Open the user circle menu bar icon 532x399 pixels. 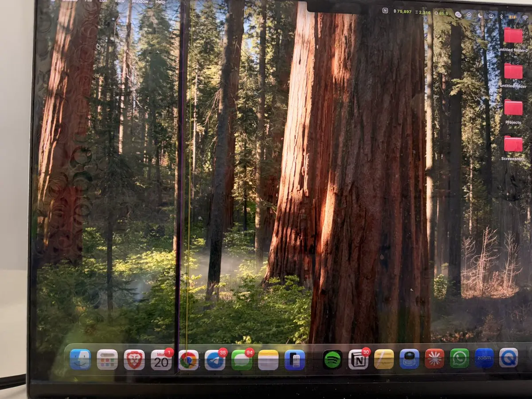pyautogui.click(x=491, y=15)
